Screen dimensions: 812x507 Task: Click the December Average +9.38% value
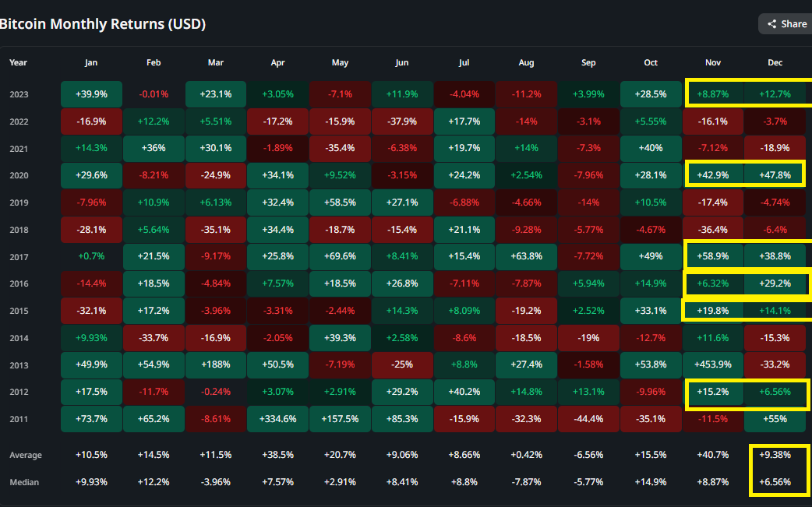775,455
